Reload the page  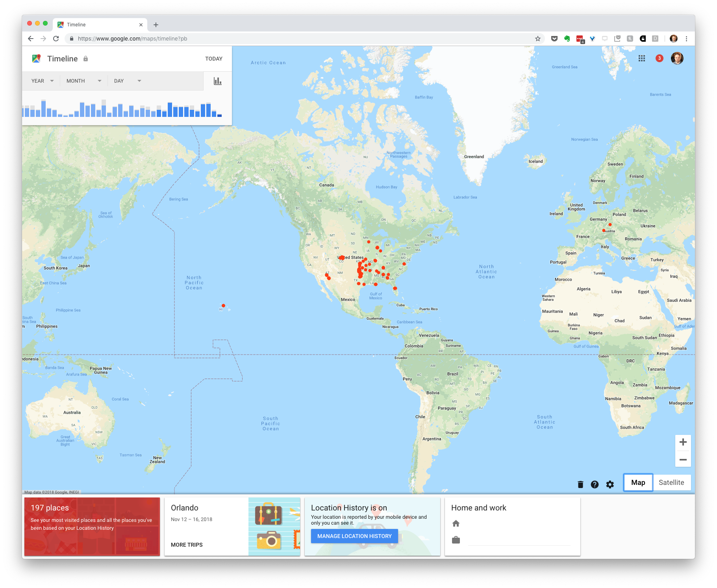pos(56,39)
